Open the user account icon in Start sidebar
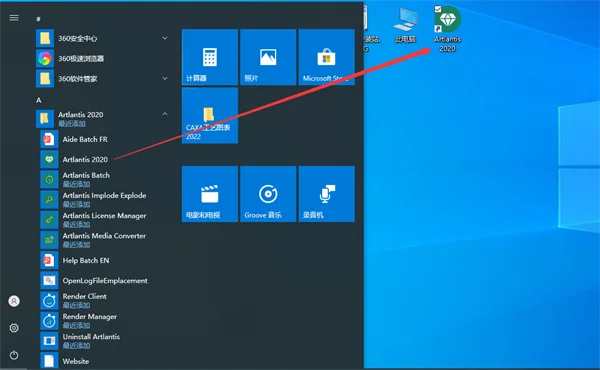The height and width of the screenshot is (370, 600). (x=14, y=301)
